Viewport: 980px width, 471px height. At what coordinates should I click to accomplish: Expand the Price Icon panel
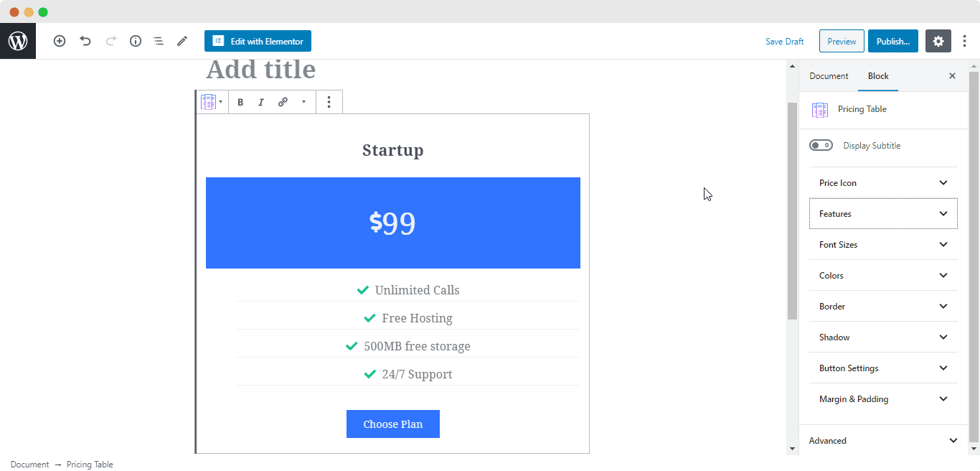pyautogui.click(x=883, y=182)
